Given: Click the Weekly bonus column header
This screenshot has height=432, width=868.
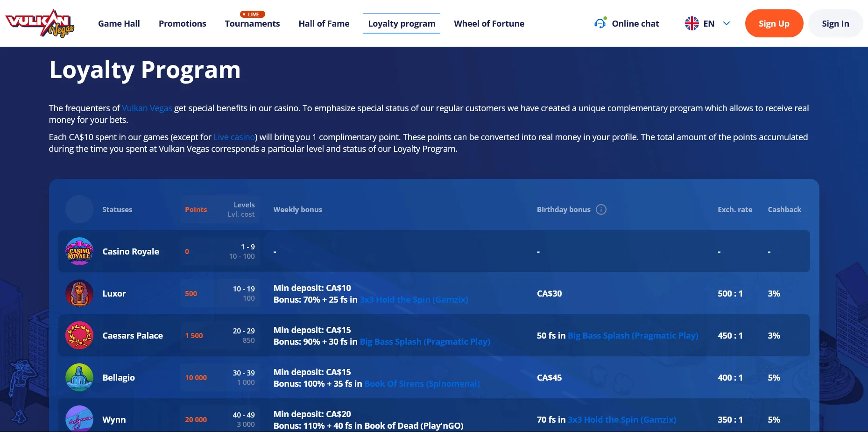Looking at the screenshot, I should [x=298, y=210].
